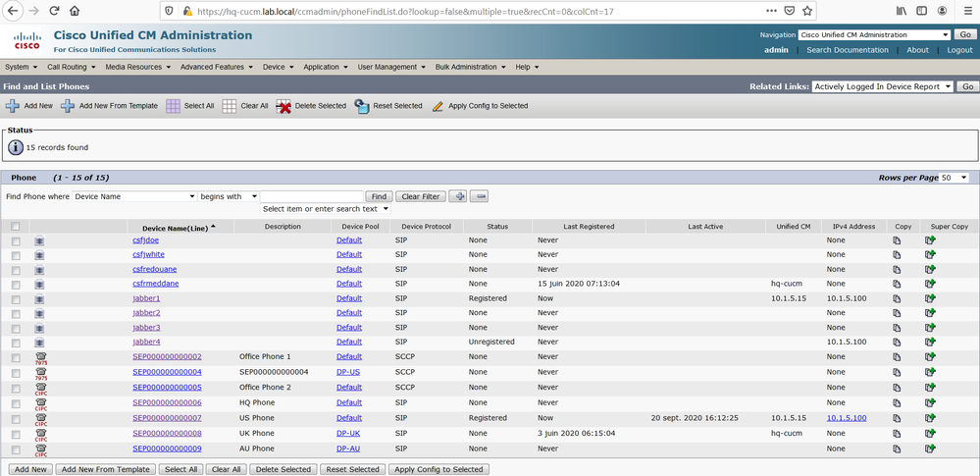
Task: Click Go button beside Navigation dropdown
Action: coord(963,35)
